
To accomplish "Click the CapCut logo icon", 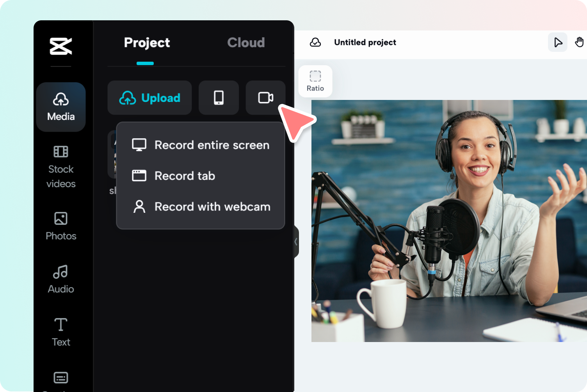I will 61,46.
